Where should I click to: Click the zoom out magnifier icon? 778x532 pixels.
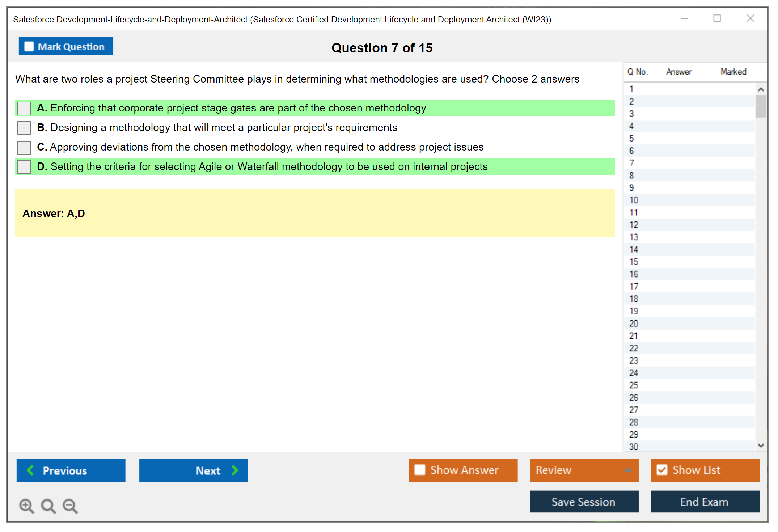[70, 506]
